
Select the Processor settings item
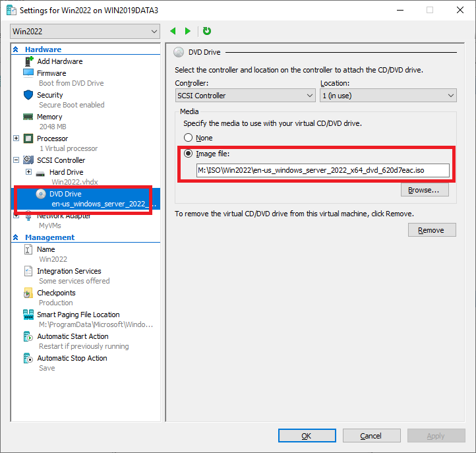(53, 138)
